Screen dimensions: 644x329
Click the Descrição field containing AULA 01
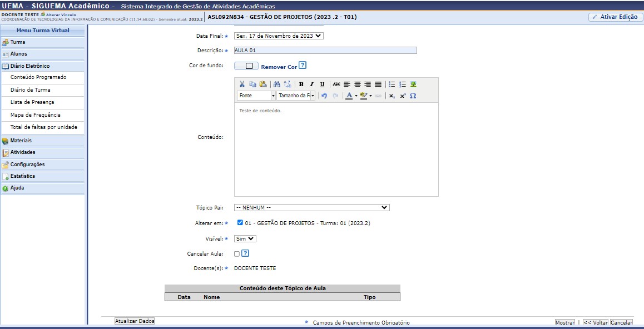click(x=325, y=51)
